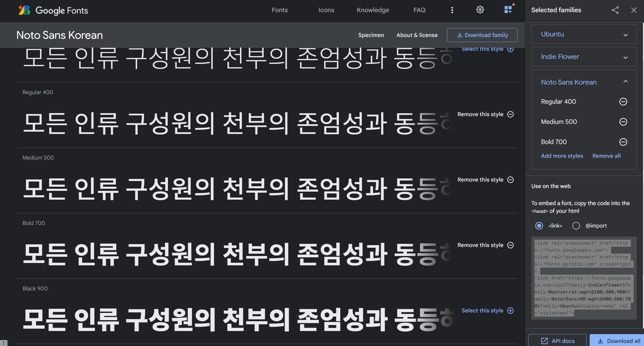
Task: Click the share icon in Selected families
Action: coord(615,10)
